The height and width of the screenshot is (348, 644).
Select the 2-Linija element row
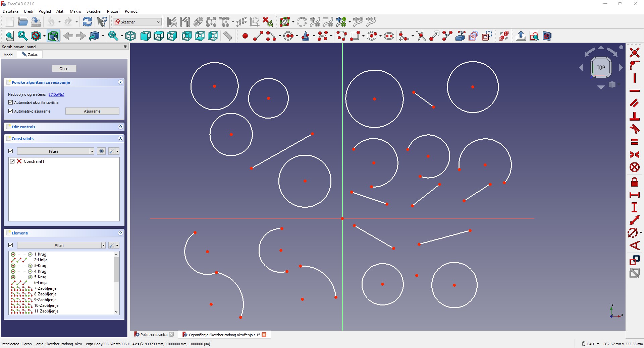coord(61,260)
